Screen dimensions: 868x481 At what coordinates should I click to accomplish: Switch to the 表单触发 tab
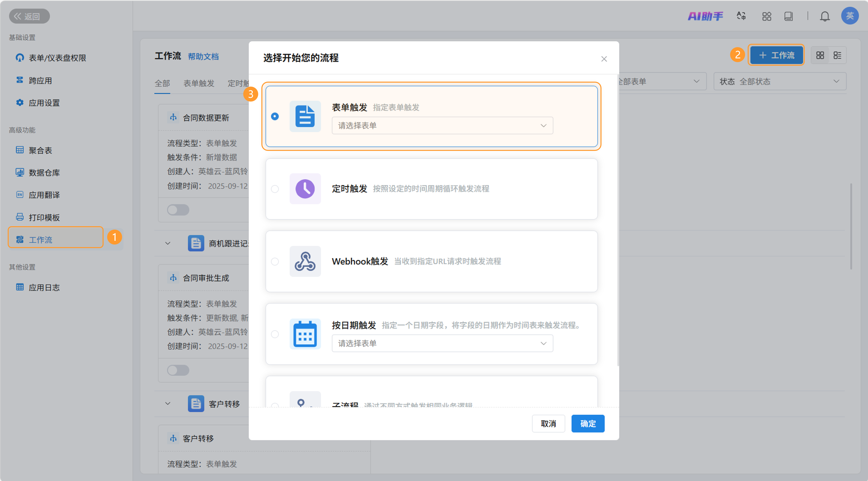[x=199, y=83]
